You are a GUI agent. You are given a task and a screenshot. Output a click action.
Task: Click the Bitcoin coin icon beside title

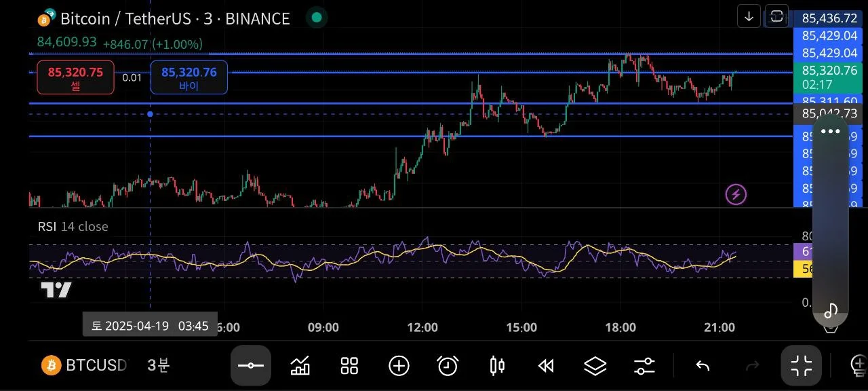click(46, 19)
